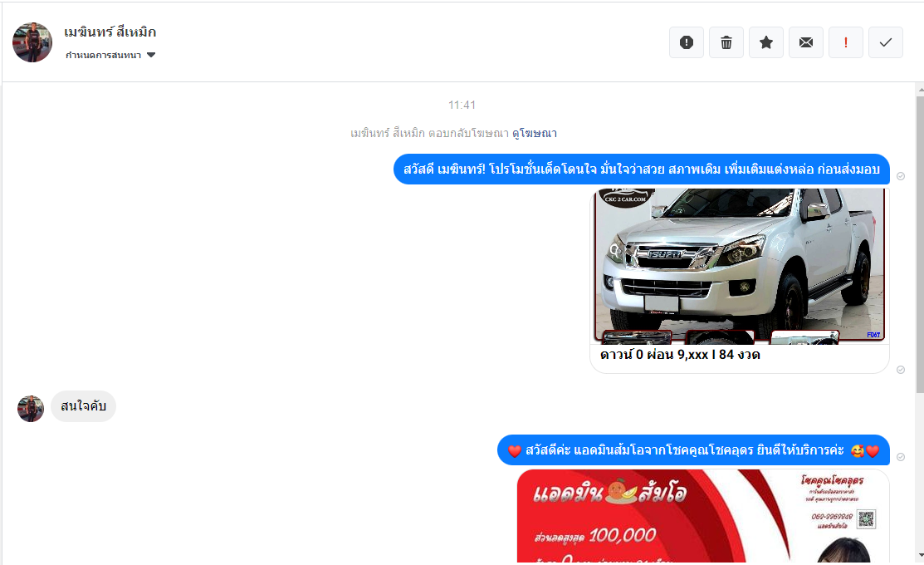The height and width of the screenshot is (565, 924).
Task: Mark conversation as spam with exclamation circle icon
Action: tap(687, 42)
